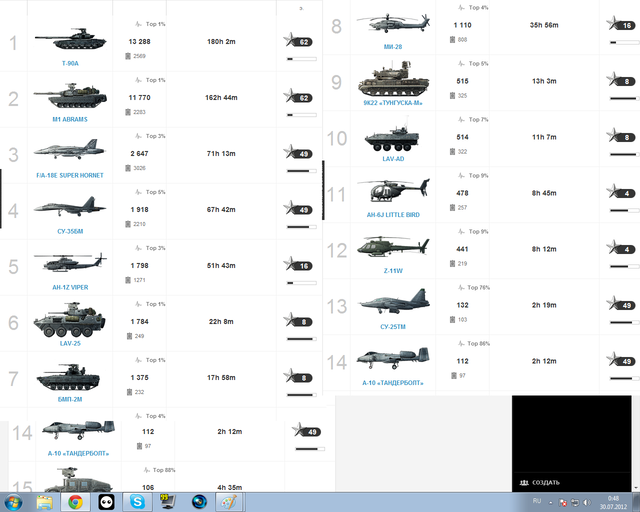Click the МИ-28 helicopter image

393,23
